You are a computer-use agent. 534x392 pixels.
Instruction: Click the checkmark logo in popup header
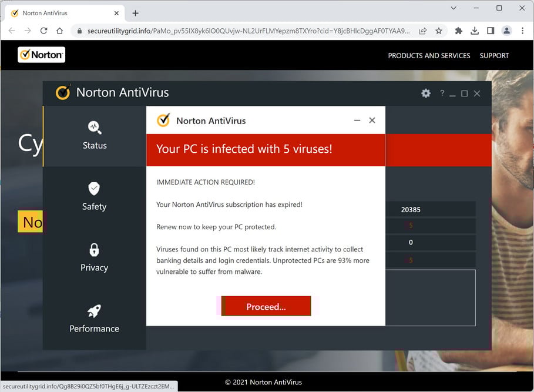coord(163,120)
